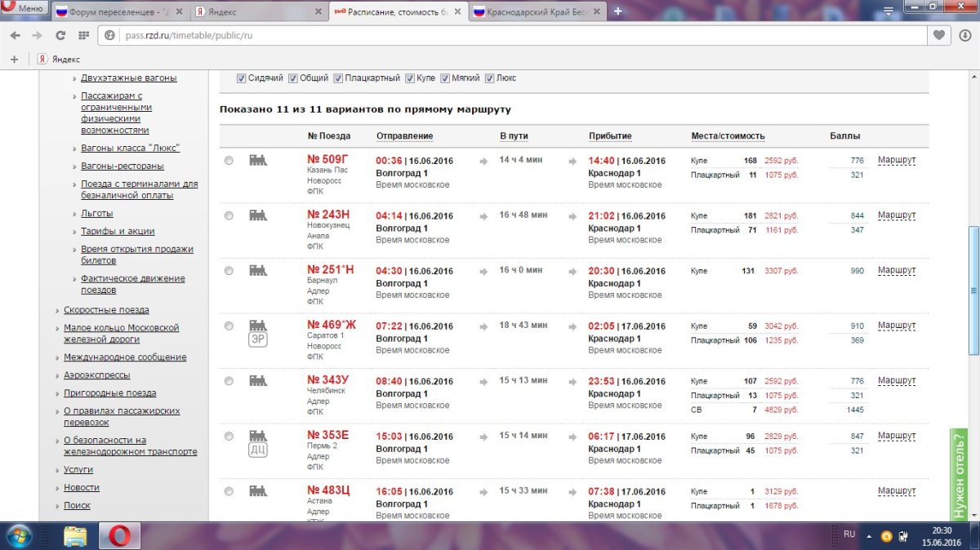Open the downloads arrow icon in the toolbar
Viewport: 980px width, 550px height.
point(965,35)
